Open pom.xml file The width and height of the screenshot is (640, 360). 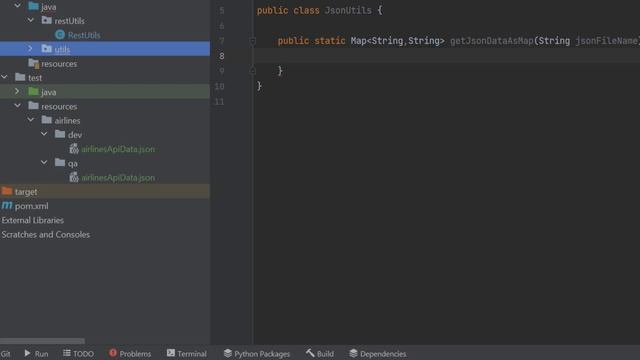click(x=31, y=206)
